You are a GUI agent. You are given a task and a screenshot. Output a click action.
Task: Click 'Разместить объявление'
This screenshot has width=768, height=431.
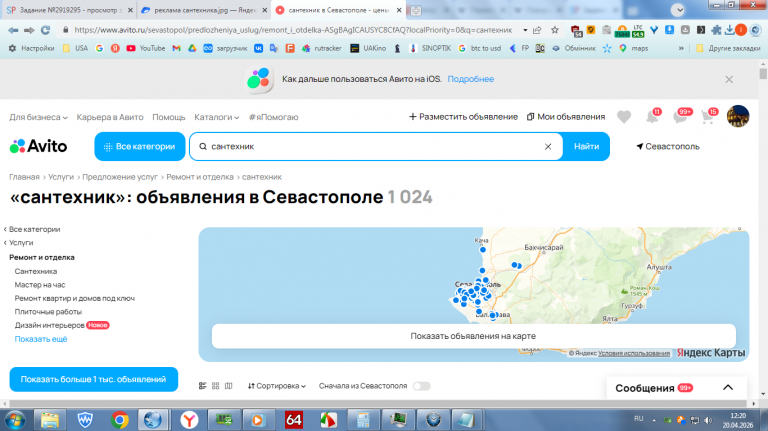coord(463,117)
